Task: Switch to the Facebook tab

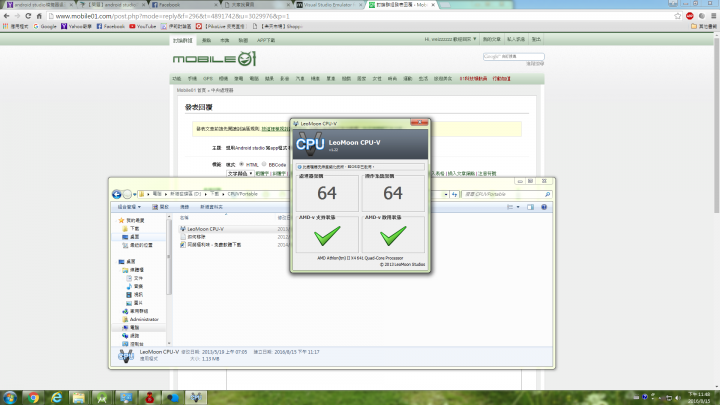Action: tap(184, 5)
